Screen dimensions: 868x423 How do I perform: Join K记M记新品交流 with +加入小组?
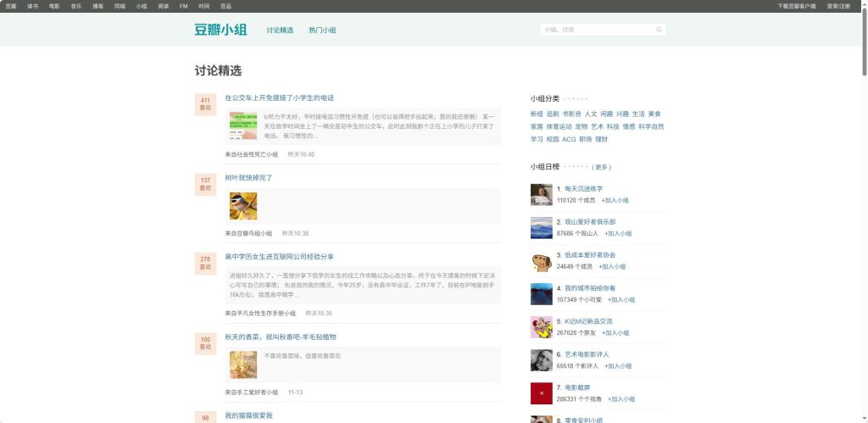pyautogui.click(x=615, y=333)
